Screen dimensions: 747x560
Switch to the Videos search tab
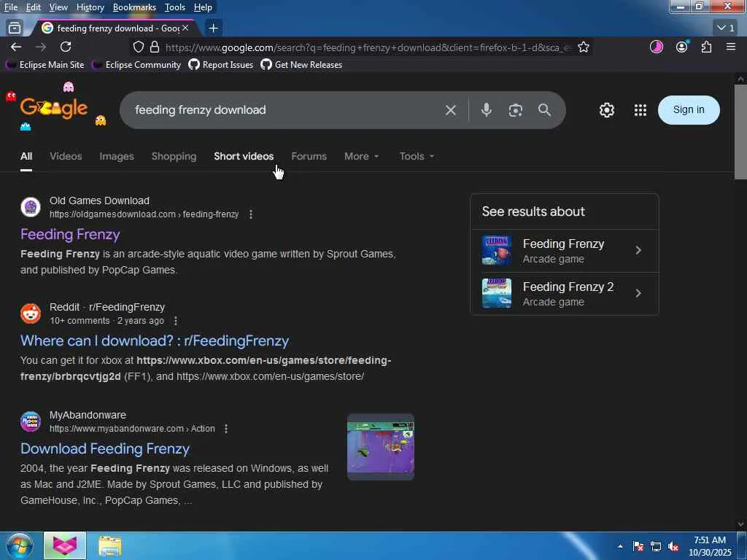66,156
